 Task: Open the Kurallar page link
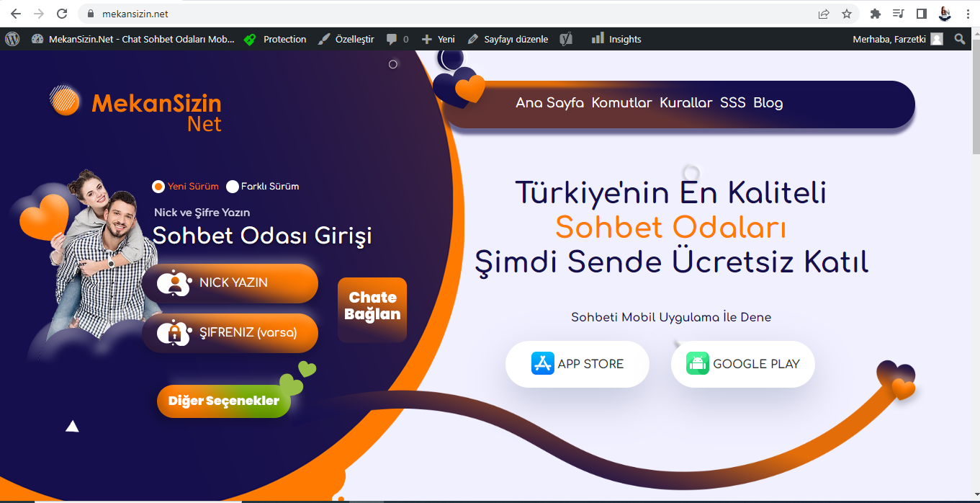click(x=685, y=102)
